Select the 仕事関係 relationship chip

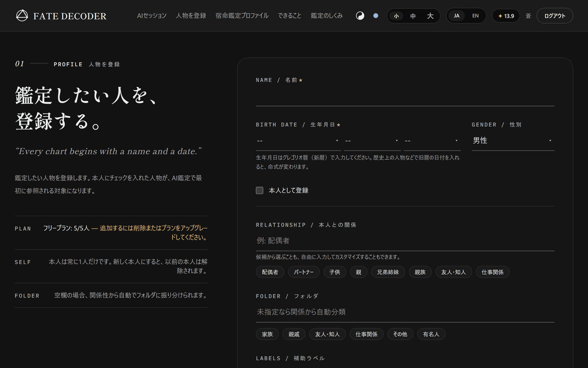point(492,272)
